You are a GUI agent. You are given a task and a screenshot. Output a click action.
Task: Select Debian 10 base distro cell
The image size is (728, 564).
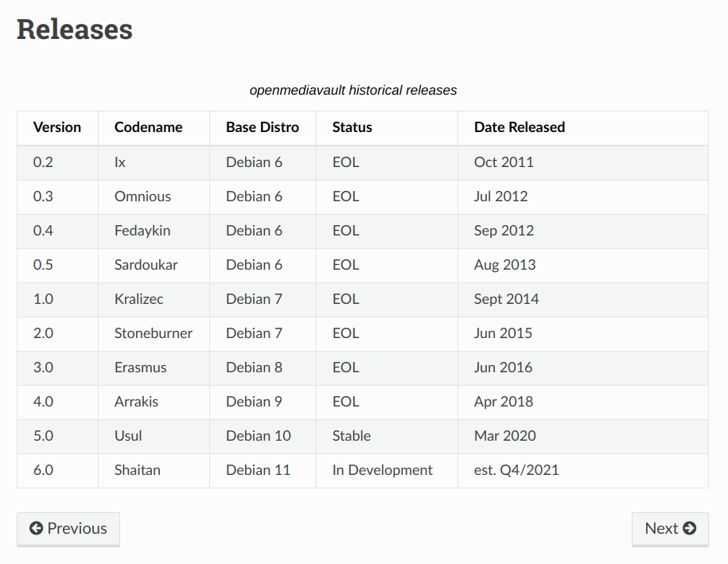258,436
